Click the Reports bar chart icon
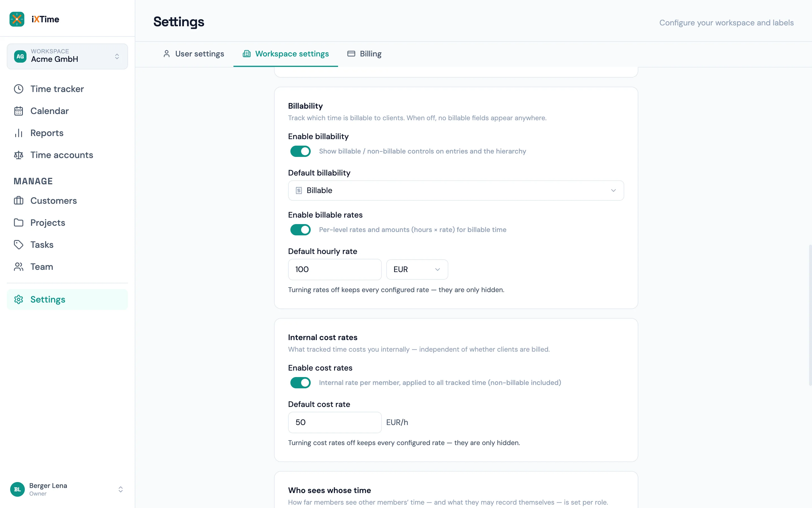The height and width of the screenshot is (508, 812). (18, 133)
